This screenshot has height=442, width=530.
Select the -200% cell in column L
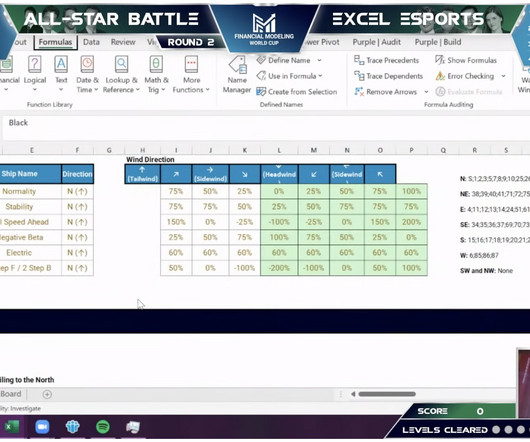(279, 268)
